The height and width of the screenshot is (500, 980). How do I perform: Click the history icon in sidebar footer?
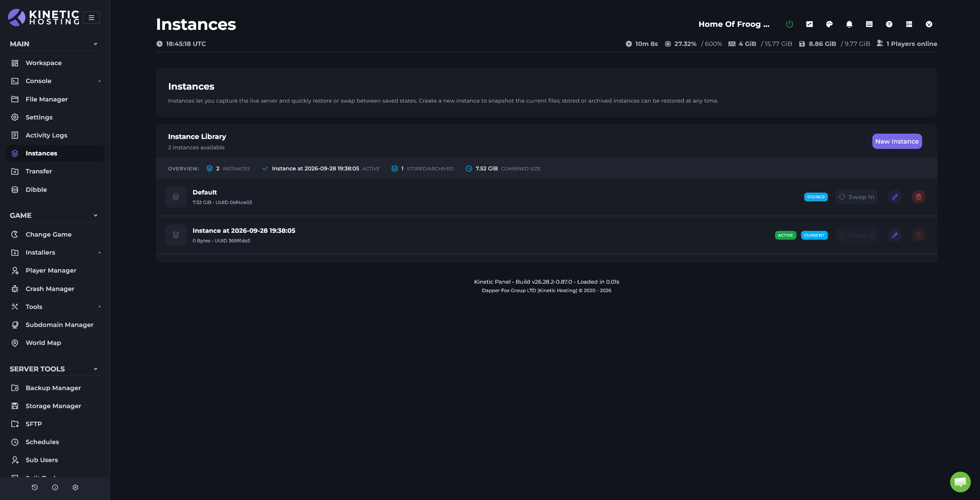pyautogui.click(x=35, y=487)
